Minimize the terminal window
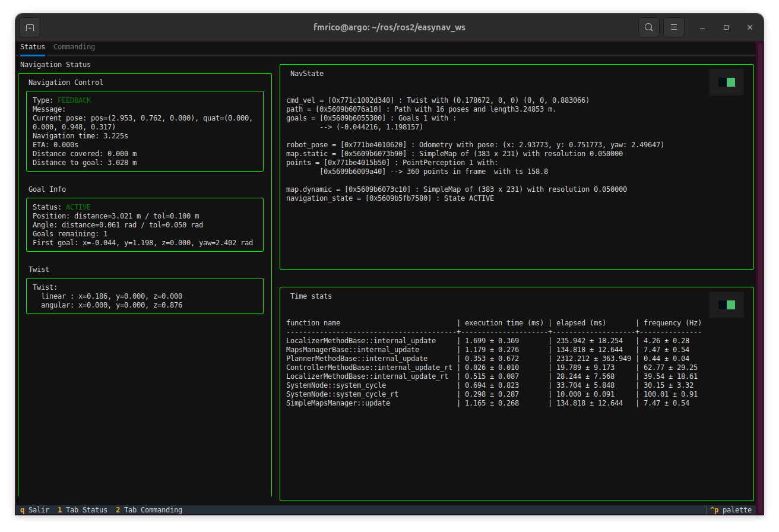This screenshot has width=779, height=532. point(702,27)
